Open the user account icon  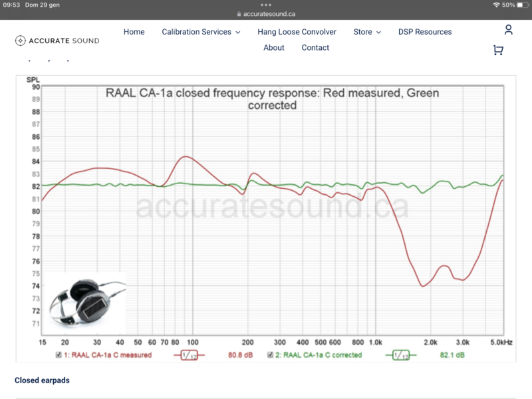[x=508, y=30]
